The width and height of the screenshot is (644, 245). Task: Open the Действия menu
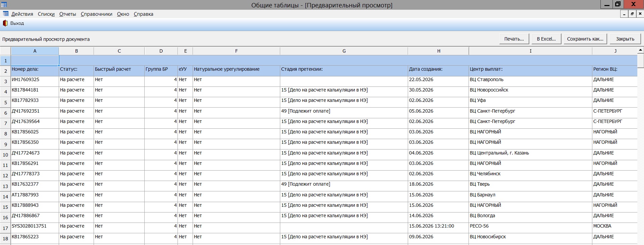click(22, 14)
